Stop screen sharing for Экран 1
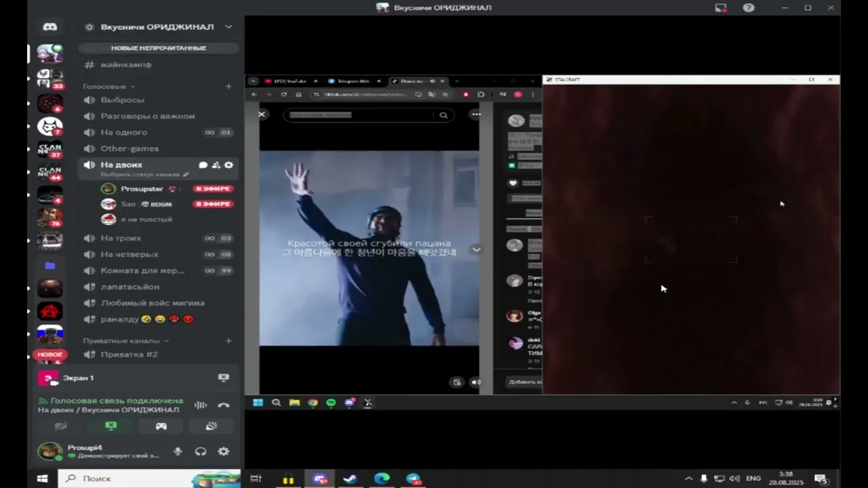 223,378
